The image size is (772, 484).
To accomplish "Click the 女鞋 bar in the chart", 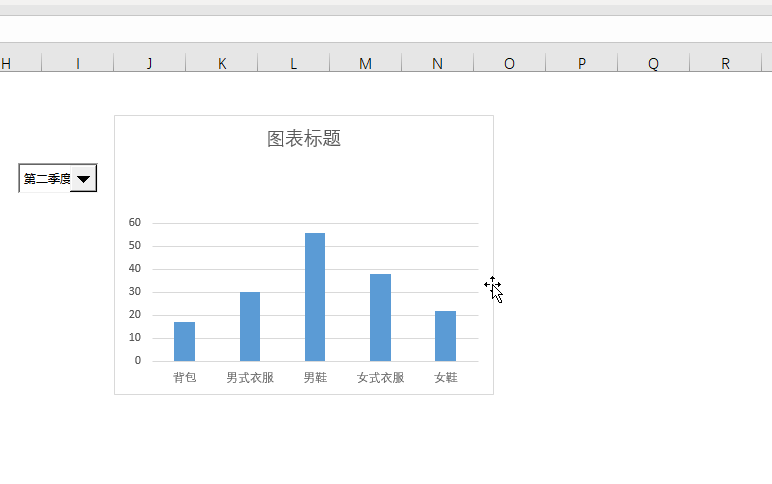I will pos(446,336).
